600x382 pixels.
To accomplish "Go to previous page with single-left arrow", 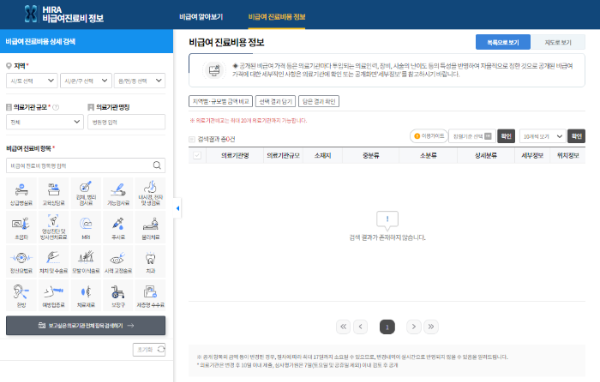I will [360, 326].
